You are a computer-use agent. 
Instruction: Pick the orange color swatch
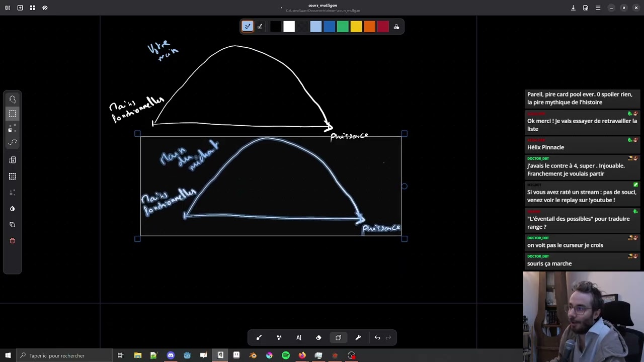(x=369, y=27)
